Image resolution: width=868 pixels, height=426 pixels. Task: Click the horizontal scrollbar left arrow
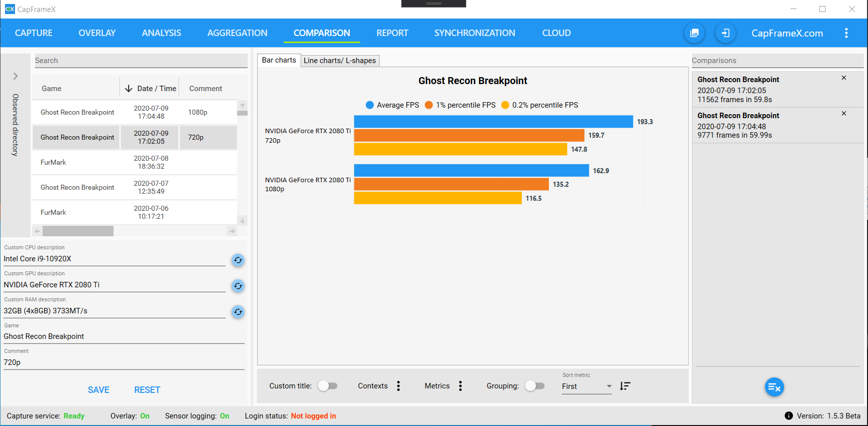[x=38, y=231]
